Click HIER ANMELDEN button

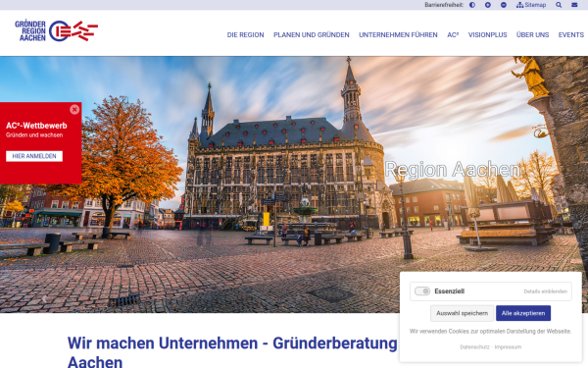click(x=34, y=156)
